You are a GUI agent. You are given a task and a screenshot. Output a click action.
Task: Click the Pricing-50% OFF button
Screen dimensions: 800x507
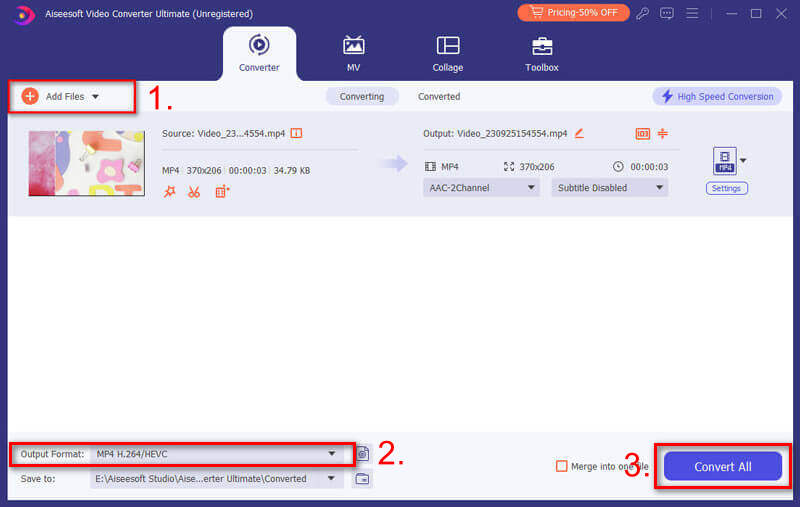click(573, 13)
